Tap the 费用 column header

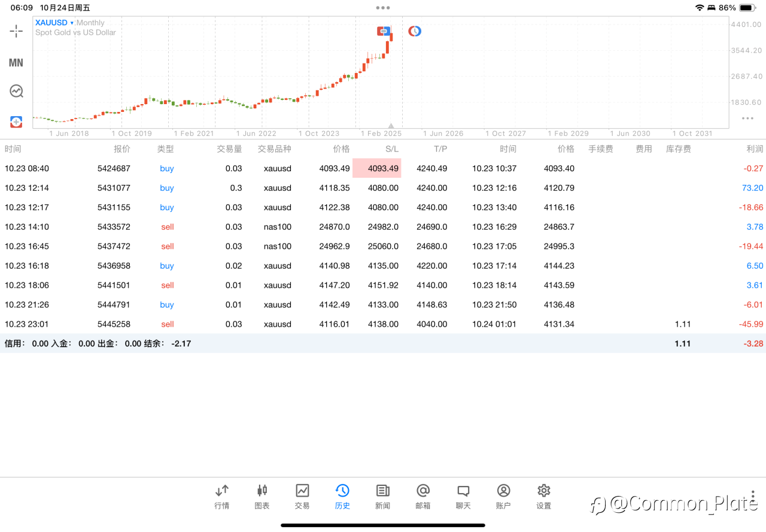coord(644,149)
